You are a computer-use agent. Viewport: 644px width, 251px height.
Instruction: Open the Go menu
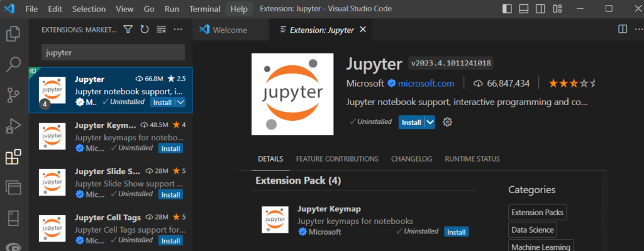pyautogui.click(x=149, y=9)
